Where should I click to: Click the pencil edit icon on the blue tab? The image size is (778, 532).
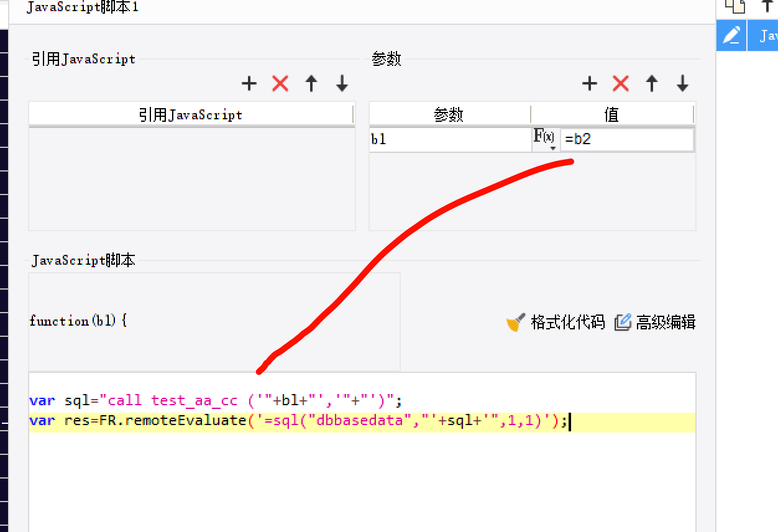click(731, 35)
